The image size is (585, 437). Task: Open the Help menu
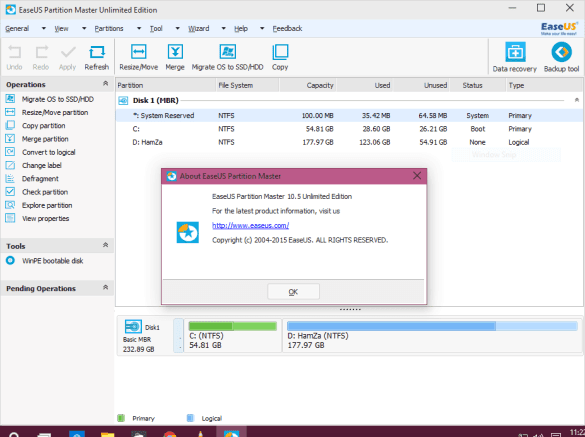pos(241,28)
